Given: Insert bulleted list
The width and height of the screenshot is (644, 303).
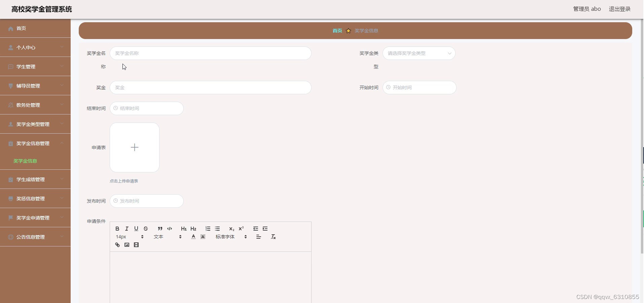Looking at the screenshot, I should [x=217, y=229].
